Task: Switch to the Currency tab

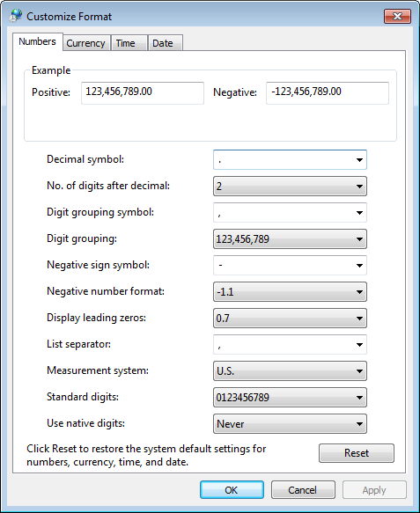Action: (86, 43)
